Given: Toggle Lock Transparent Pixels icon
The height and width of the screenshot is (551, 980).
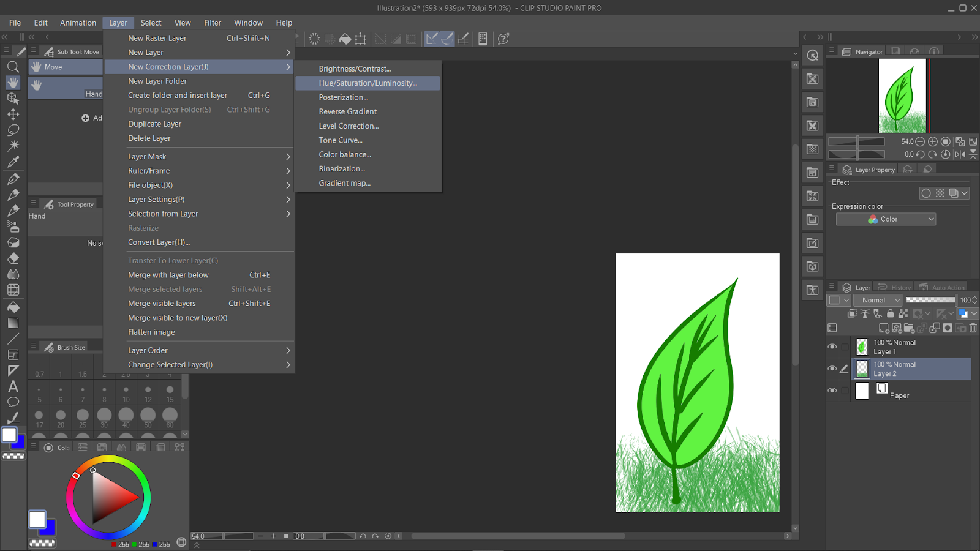Looking at the screenshot, I should tap(903, 313).
